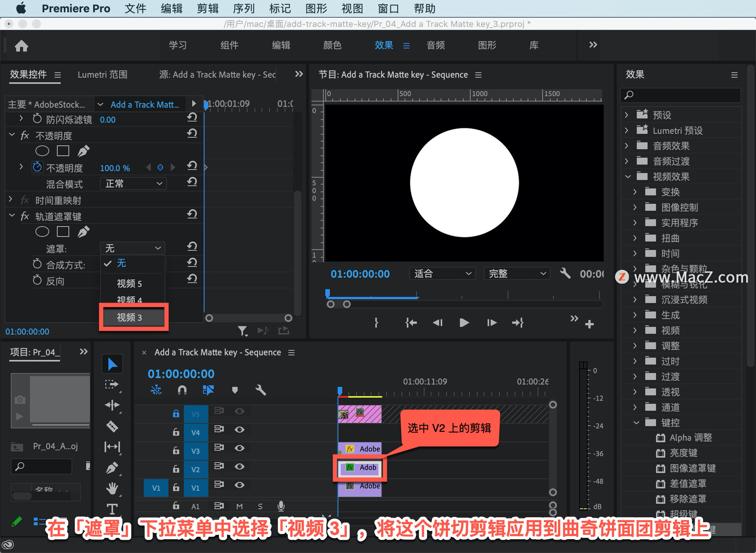The image size is (756, 553).
Task: Switch to the 颜色 workspace
Action: pos(332,45)
